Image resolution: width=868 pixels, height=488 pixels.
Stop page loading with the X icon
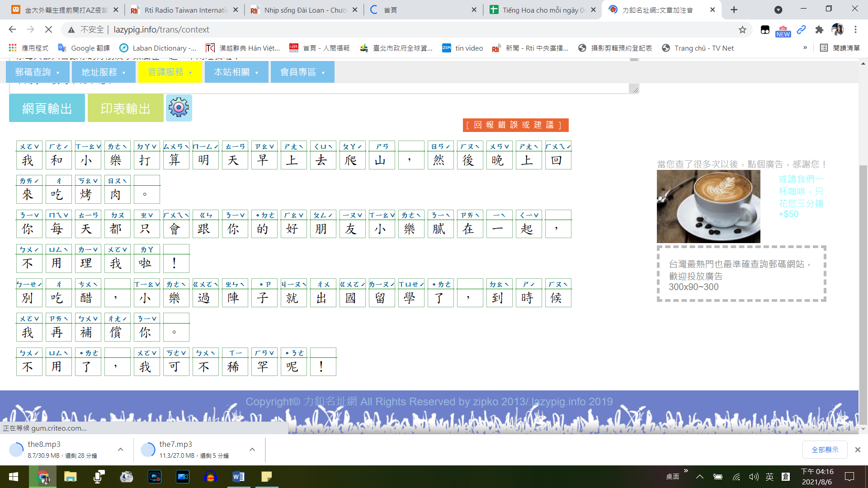[x=48, y=30]
